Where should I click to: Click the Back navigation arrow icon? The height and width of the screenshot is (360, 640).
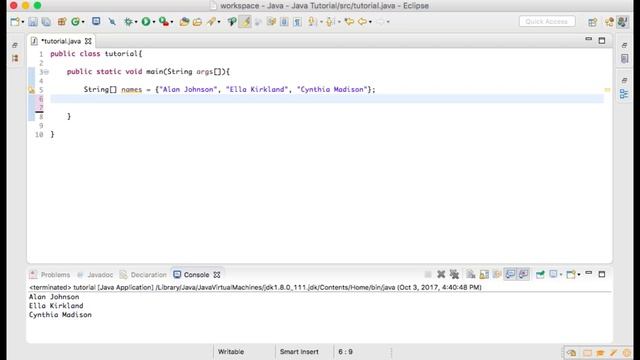point(362,22)
